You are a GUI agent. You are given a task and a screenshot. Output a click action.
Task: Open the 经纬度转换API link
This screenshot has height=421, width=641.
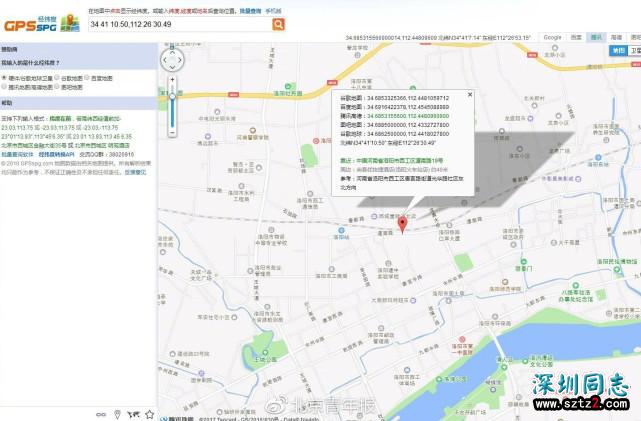pyautogui.click(x=57, y=155)
